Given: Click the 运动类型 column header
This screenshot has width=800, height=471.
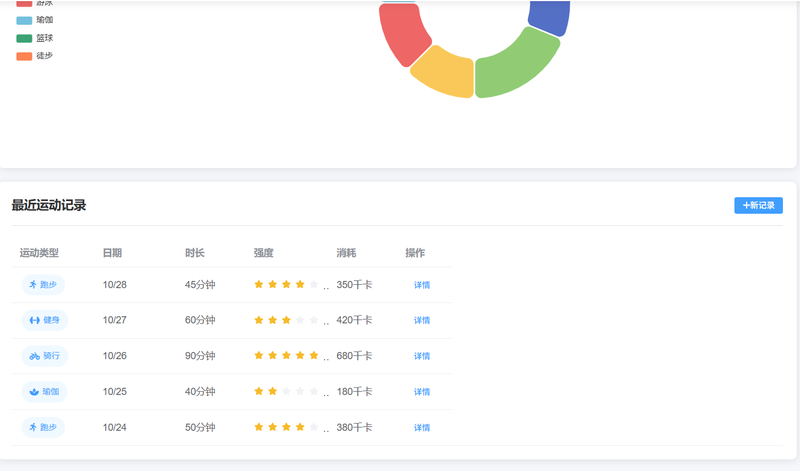Looking at the screenshot, I should [x=39, y=253].
